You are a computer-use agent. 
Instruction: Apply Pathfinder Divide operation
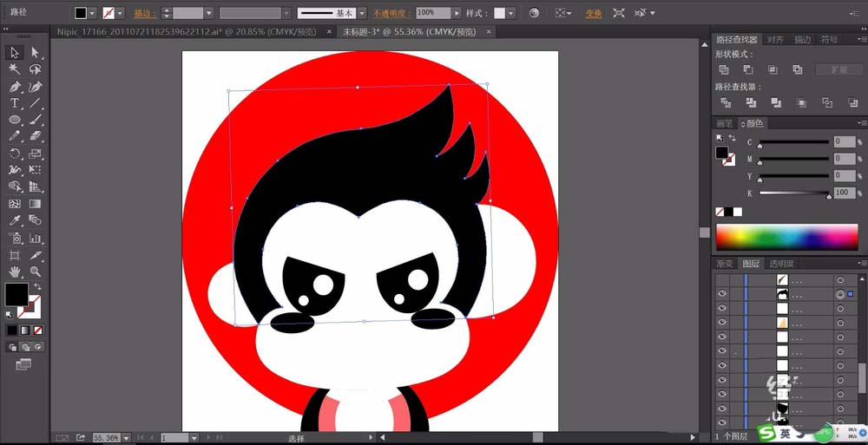point(725,102)
